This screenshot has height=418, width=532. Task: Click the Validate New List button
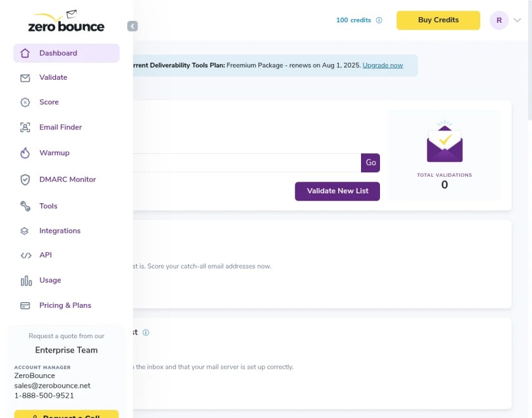pos(337,191)
